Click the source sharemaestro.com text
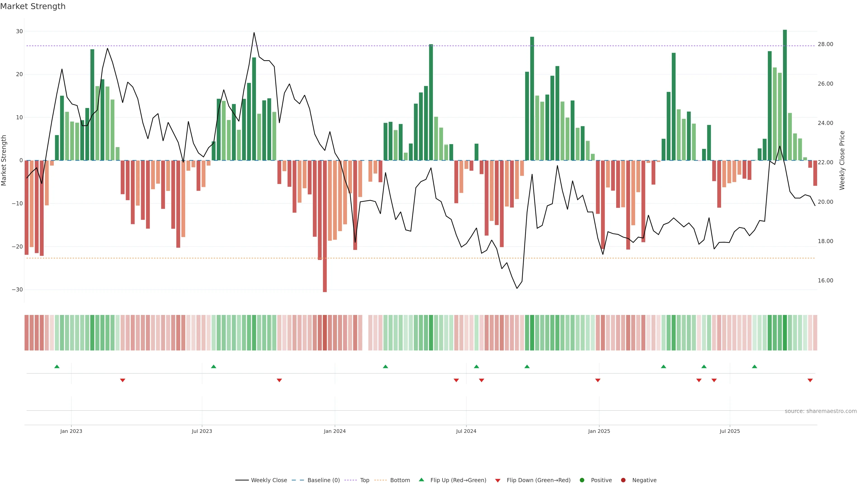This screenshot has height=488, width=868. tap(821, 411)
